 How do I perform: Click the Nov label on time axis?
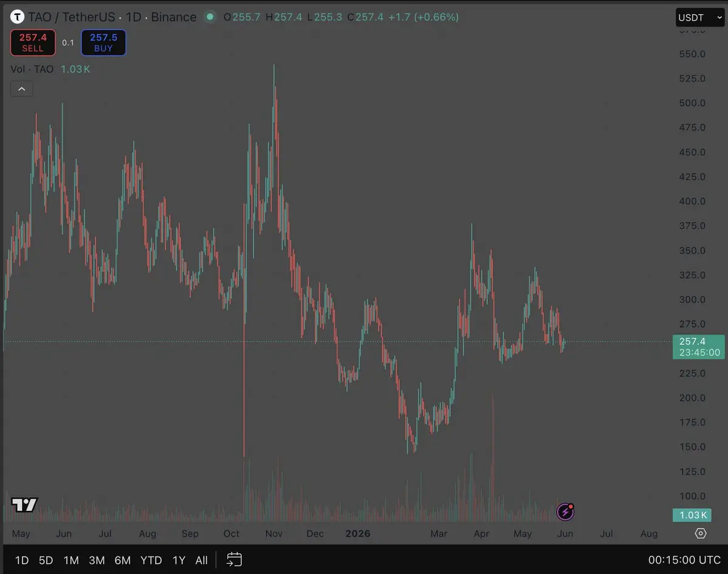tap(274, 534)
